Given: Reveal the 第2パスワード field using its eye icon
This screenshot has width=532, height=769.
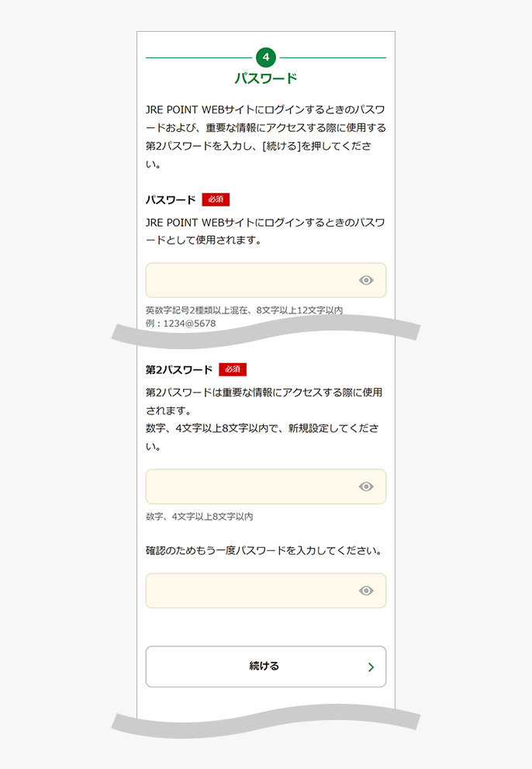Looking at the screenshot, I should pyautogui.click(x=366, y=487).
